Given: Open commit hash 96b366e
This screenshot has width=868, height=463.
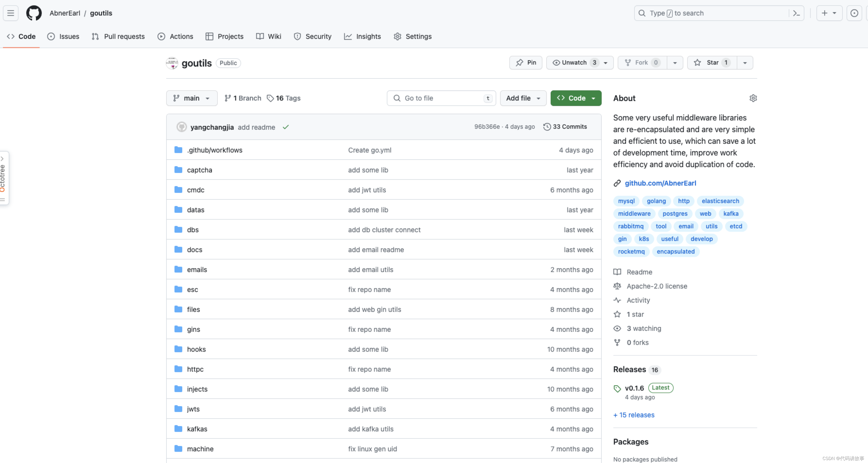Looking at the screenshot, I should (x=486, y=127).
